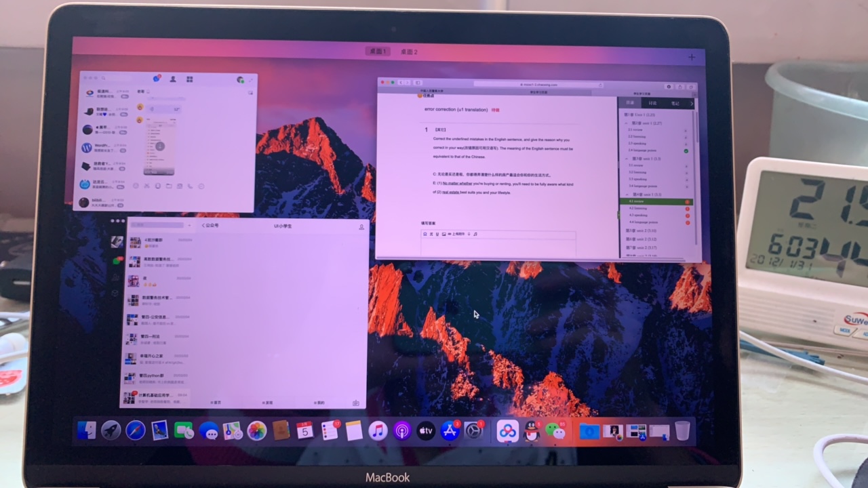Open QQ contacts person icon
This screenshot has width=868, height=488.
coord(173,79)
